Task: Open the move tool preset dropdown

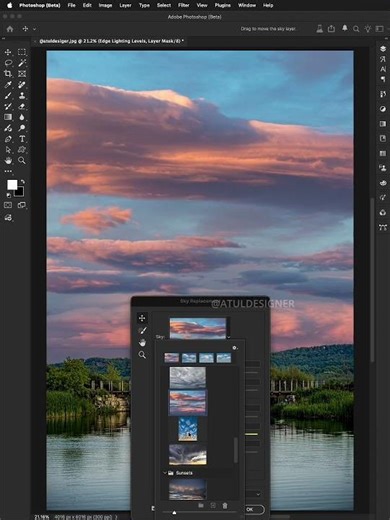Action: pos(34,29)
